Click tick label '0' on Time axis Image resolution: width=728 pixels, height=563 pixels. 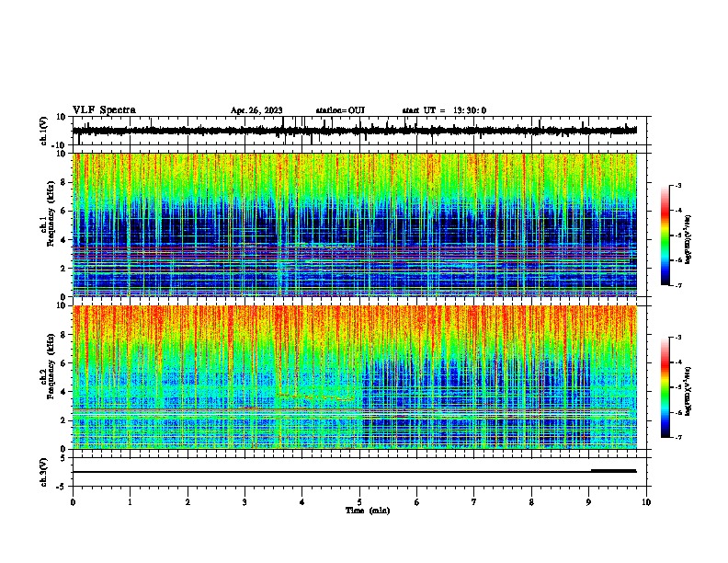point(73,502)
